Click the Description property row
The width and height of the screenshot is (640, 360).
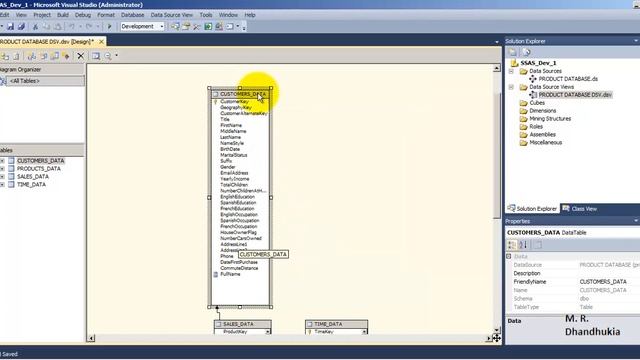click(573, 273)
